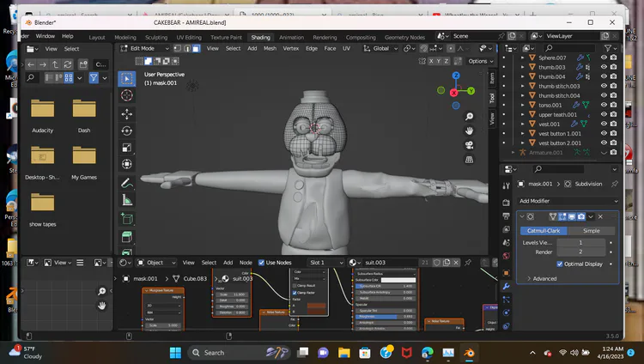The image size is (644, 364).
Task: Open the Object properties tab (orange square)
Action: tap(506, 272)
